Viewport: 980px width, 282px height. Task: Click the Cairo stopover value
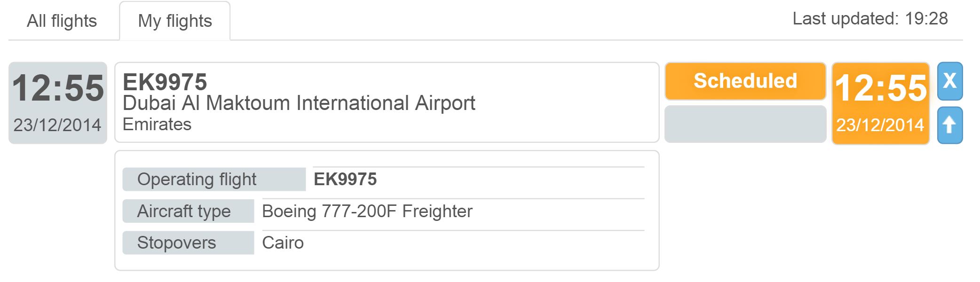tap(283, 243)
